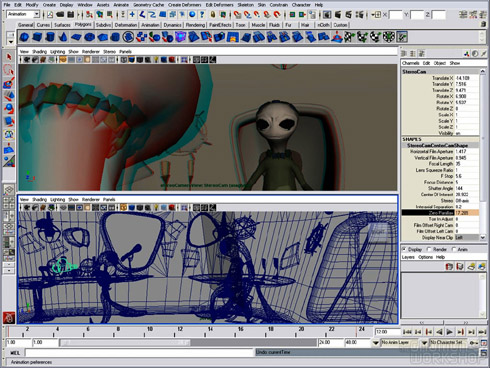Go to end of playback range
The height and width of the screenshot is (368, 490).
(x=482, y=332)
